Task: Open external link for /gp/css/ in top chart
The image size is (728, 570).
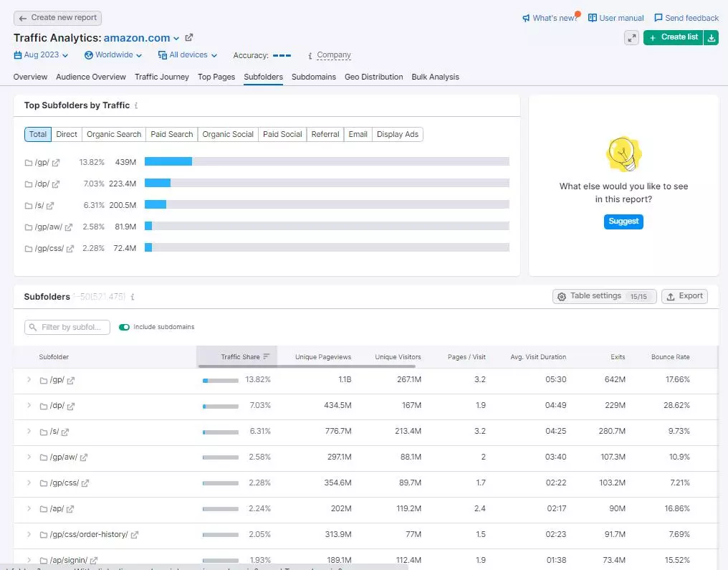Action: pos(70,249)
